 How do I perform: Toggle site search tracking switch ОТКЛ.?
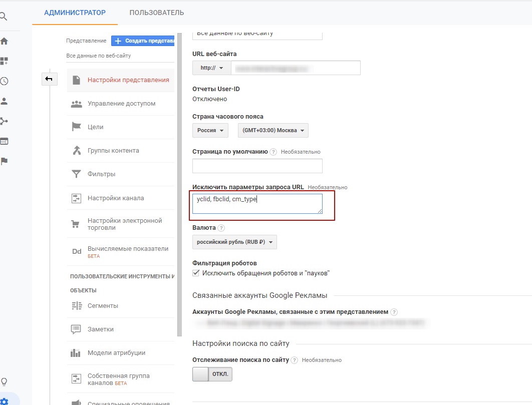pyautogui.click(x=212, y=374)
